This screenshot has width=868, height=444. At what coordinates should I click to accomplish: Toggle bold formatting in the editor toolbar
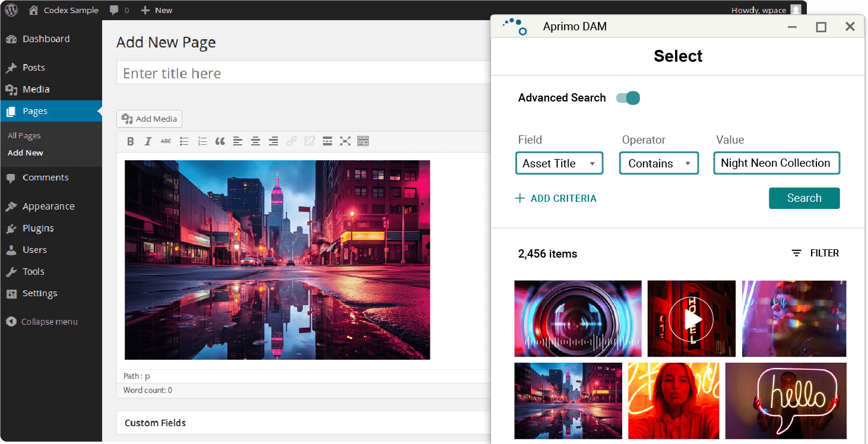[x=131, y=141]
